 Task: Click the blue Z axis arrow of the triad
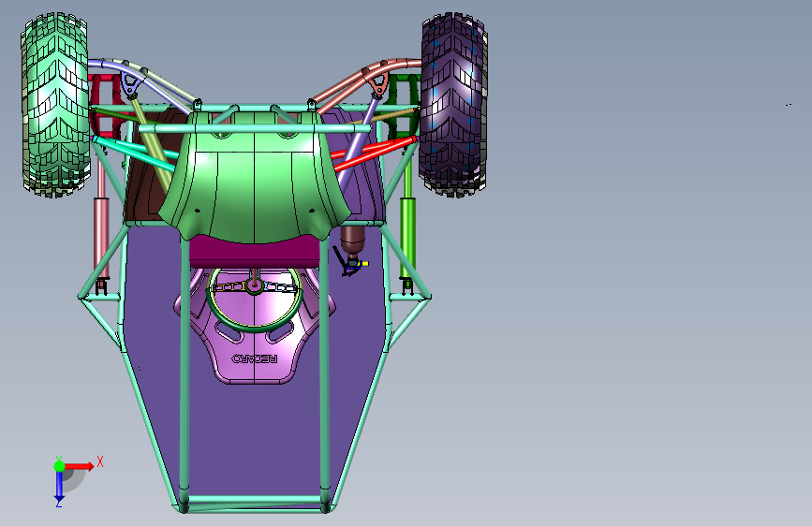(x=59, y=487)
